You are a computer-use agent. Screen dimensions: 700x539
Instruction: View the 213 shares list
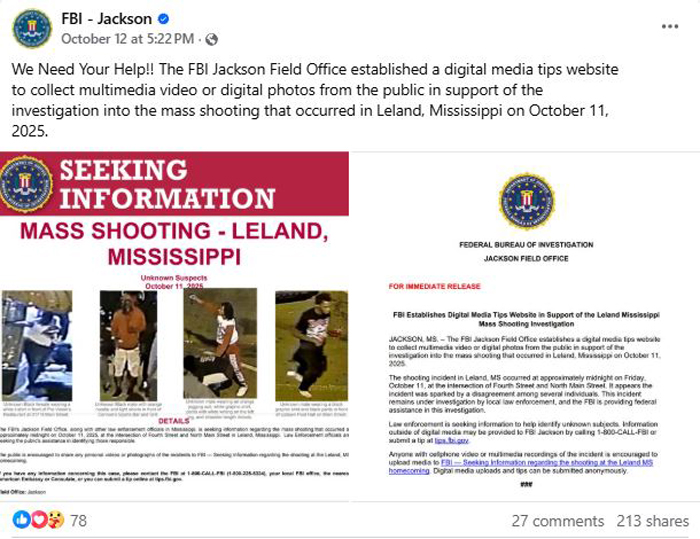tap(653, 521)
